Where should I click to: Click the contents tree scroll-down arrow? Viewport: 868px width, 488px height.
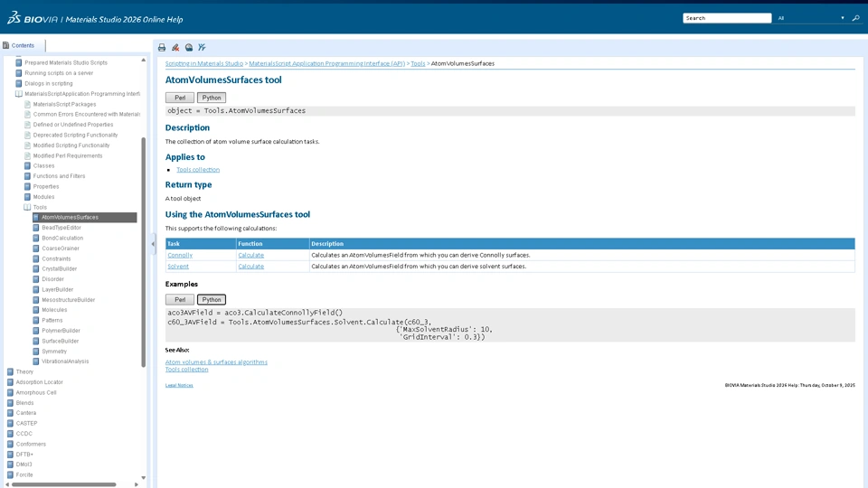point(144,477)
